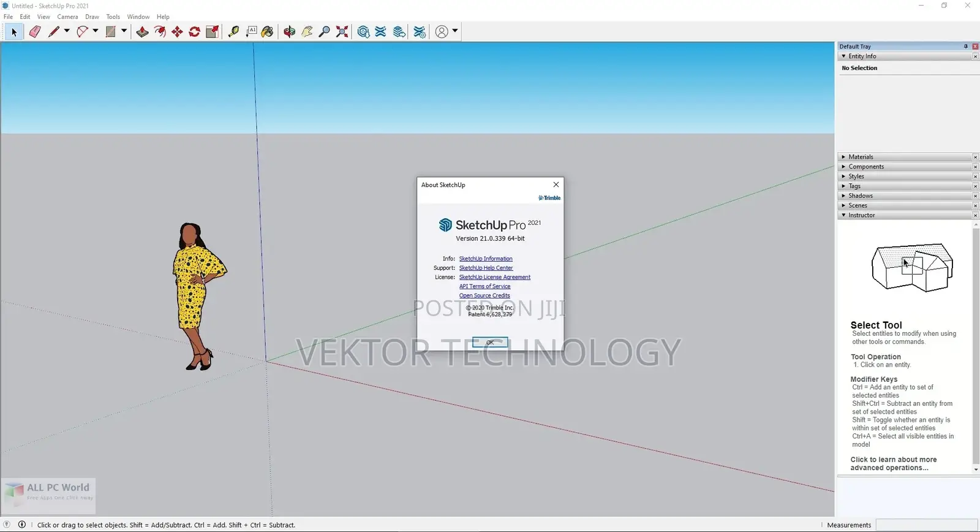980x532 pixels.
Task: Open the account dropdown arrow
Action: 455,31
